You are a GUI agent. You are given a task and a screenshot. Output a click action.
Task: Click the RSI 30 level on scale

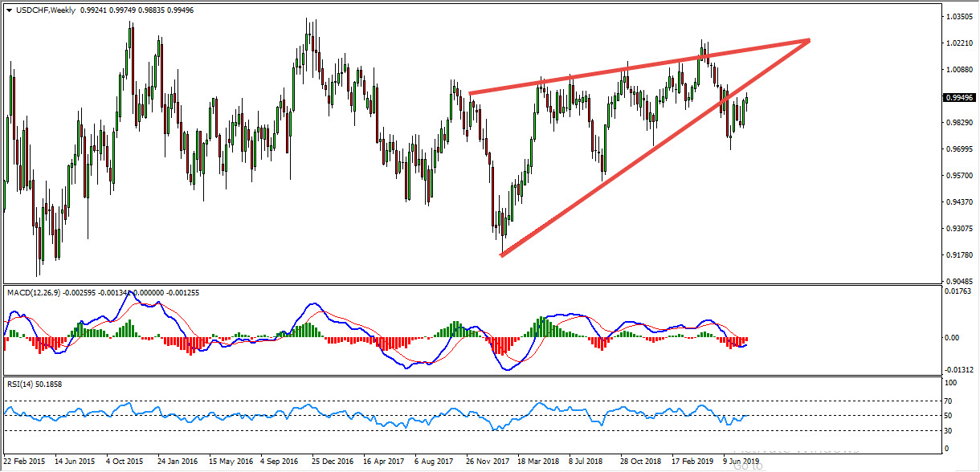(947, 431)
